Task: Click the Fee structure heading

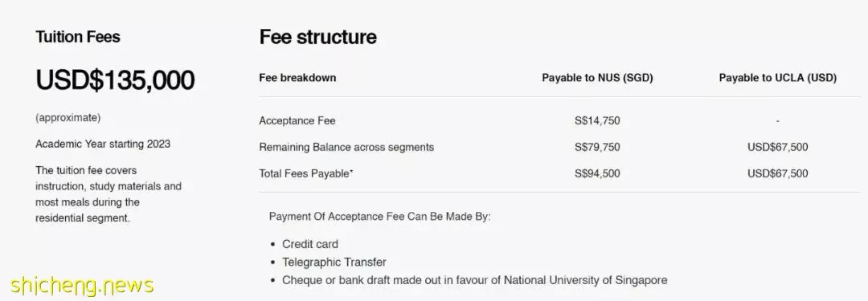Action: [317, 37]
